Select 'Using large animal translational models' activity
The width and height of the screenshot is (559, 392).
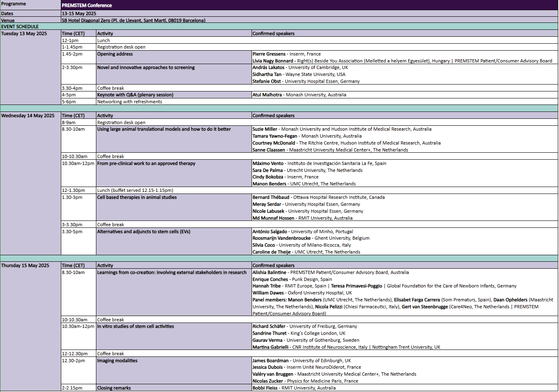174,139
